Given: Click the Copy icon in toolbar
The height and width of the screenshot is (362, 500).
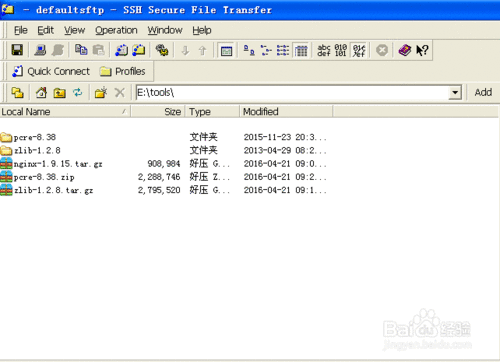Looking at the screenshot, I should coord(81,50).
